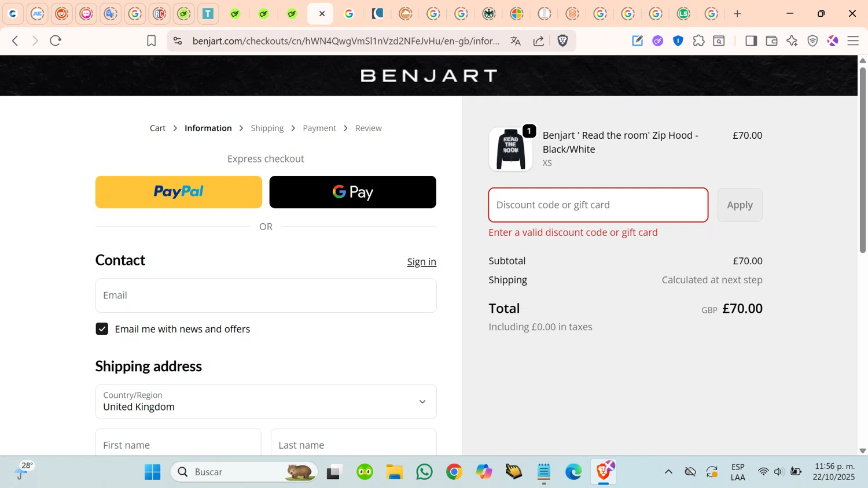The image size is (868, 488).
Task: Open Brave Leo AI sparkle icon
Action: (792, 40)
